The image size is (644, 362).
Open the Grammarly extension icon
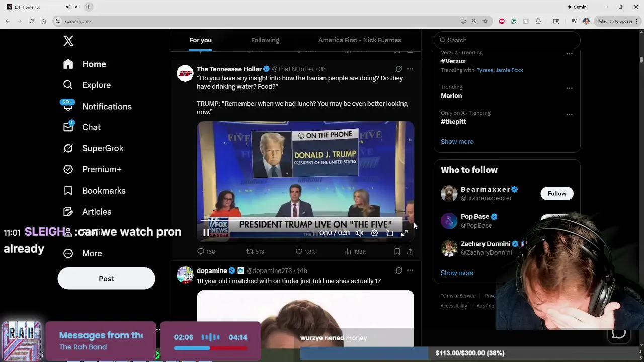[514, 21]
